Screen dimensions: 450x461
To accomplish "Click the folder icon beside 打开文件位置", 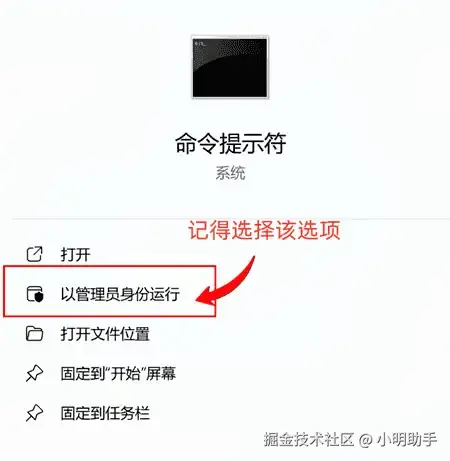I will pyautogui.click(x=34, y=334).
